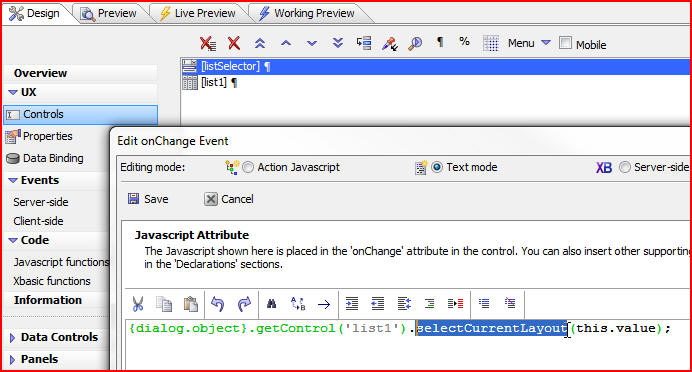692x372 pixels.
Task: Move control to bottom with double-down arrow
Action: [x=338, y=43]
